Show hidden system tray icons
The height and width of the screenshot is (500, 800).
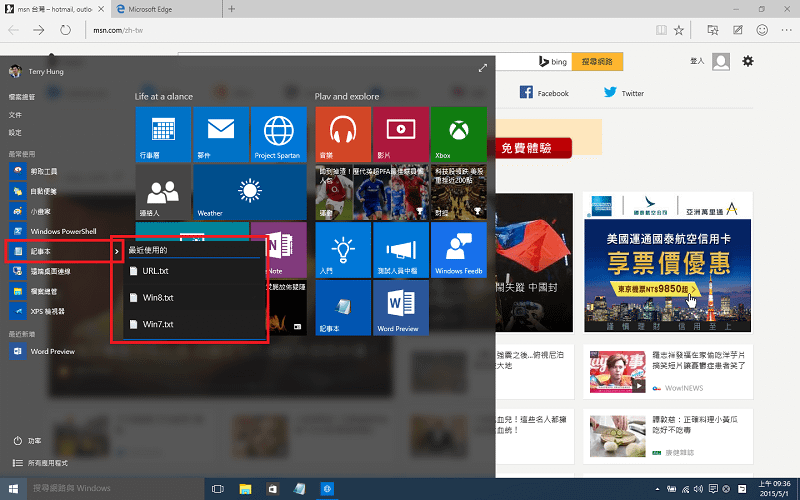[657, 489]
